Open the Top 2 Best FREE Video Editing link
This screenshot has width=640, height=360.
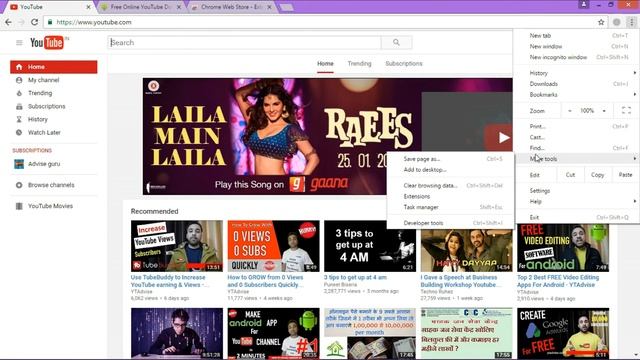558,281
